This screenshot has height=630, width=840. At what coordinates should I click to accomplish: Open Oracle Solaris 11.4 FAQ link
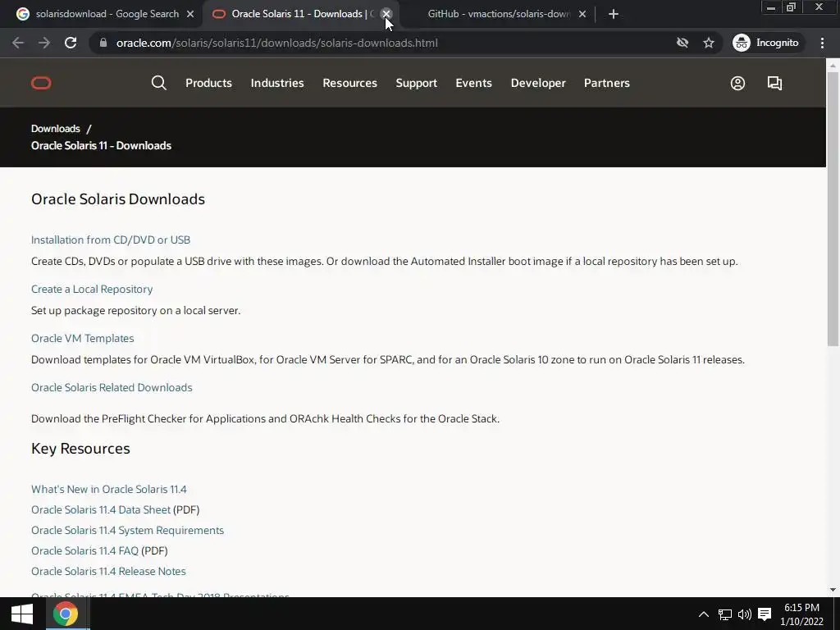coord(84,550)
